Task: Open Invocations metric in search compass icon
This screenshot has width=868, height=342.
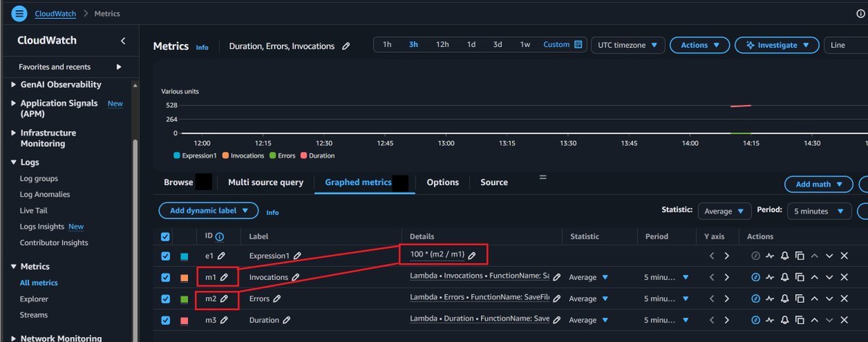Action: [756, 277]
